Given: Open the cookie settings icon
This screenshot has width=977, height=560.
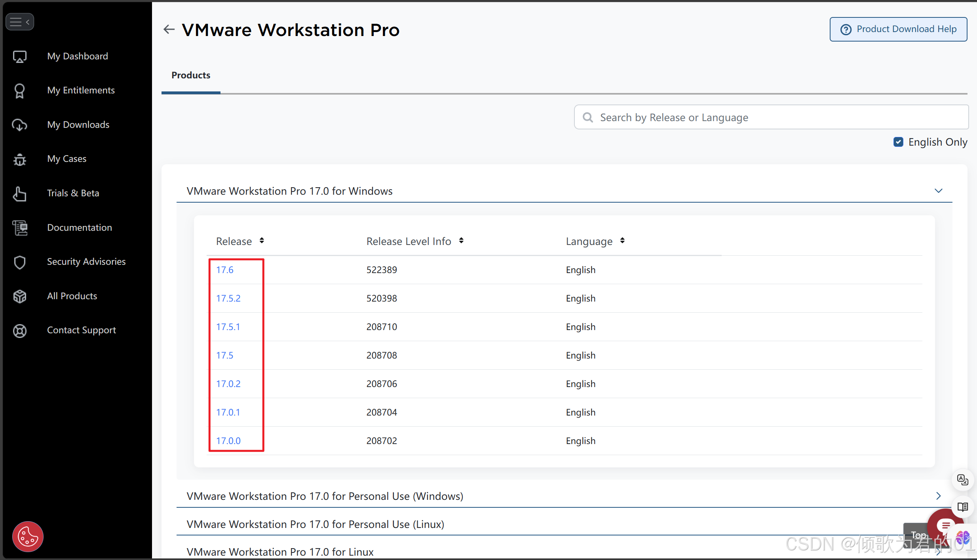Looking at the screenshot, I should click(x=28, y=537).
